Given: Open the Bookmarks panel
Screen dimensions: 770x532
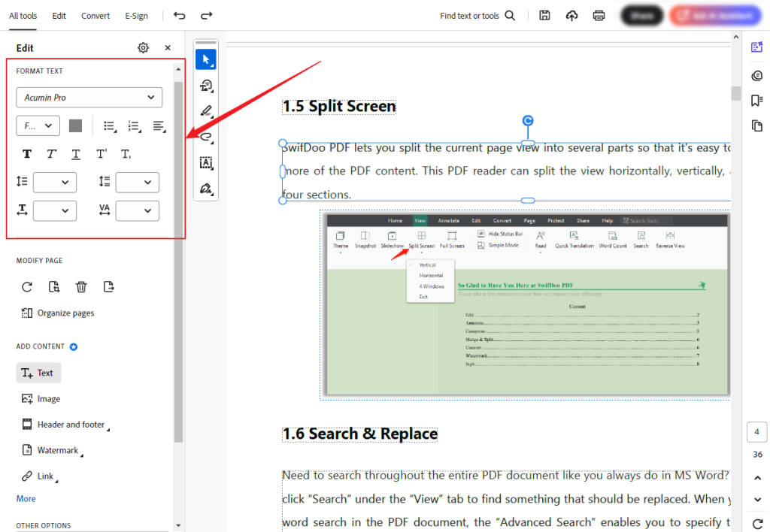Looking at the screenshot, I should tap(757, 98).
